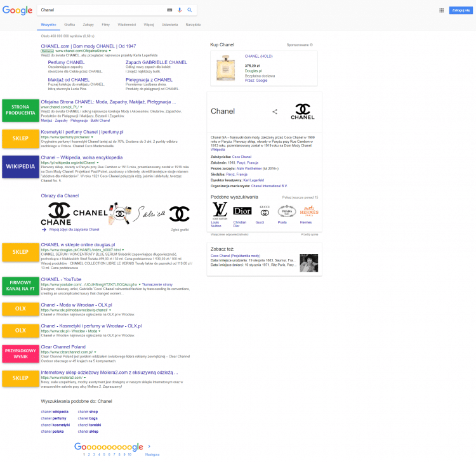Image resolution: width=476 pixels, height=462 pixels.
Task: Open Internetowy sklep odzieżowy Moliera2.com result
Action: [x=109, y=373]
